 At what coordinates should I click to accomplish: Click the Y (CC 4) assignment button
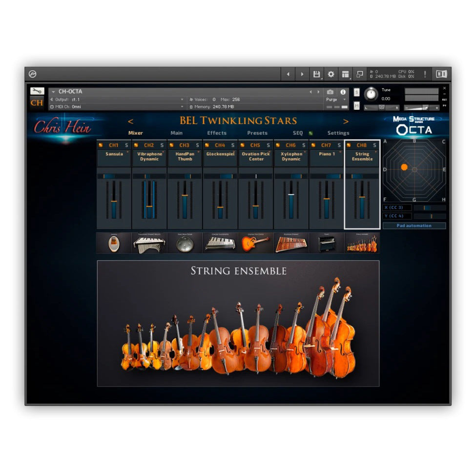[397, 216]
